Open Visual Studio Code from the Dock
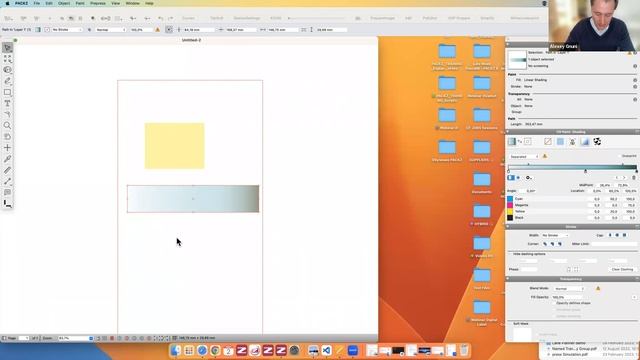This screenshot has height=360, width=640. tap(326, 350)
